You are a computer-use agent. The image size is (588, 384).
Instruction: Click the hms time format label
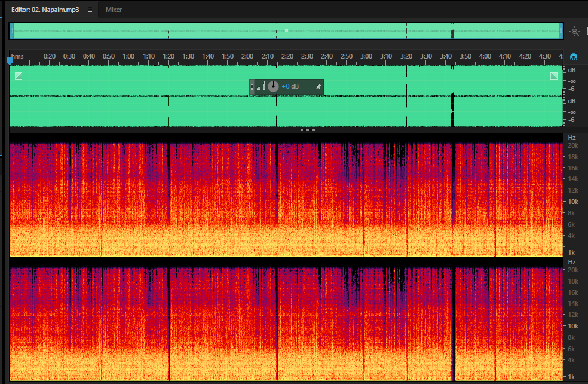17,56
